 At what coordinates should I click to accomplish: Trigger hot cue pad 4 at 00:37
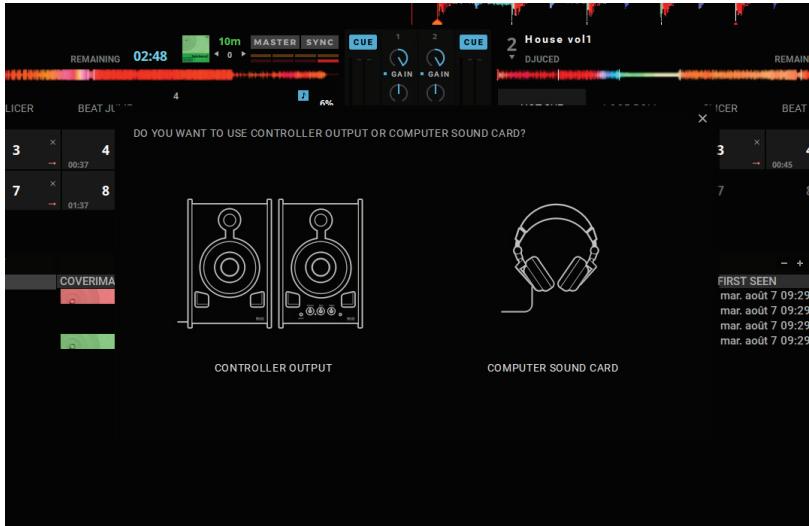pos(88,150)
